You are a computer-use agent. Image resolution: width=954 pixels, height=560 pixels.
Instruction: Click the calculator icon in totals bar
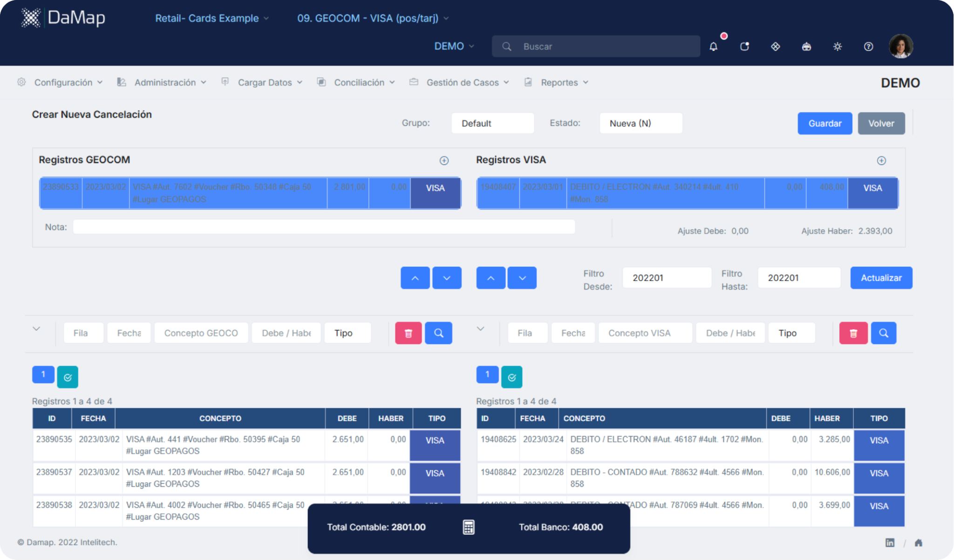click(x=469, y=527)
